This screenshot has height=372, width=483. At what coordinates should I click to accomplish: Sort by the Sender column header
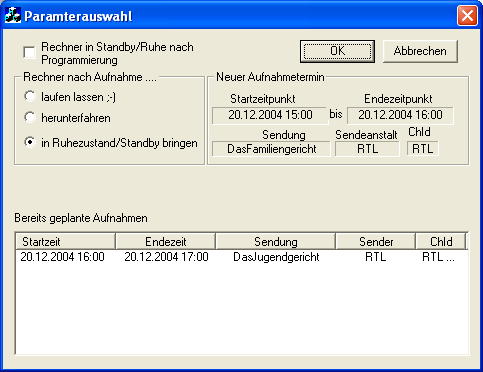376,242
